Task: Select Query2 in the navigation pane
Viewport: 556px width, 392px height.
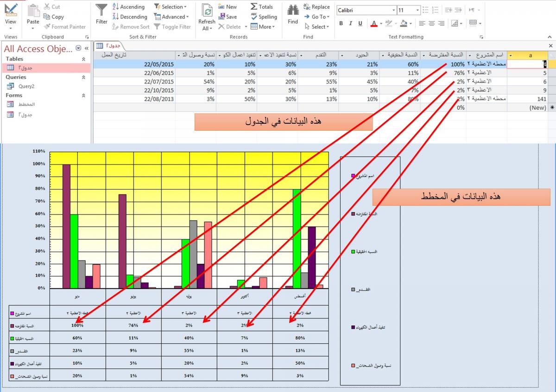Action: pos(46,86)
